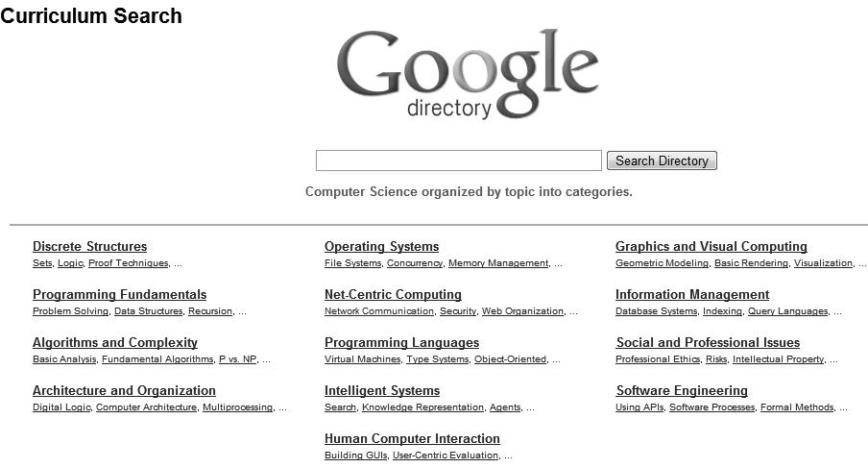Select the Query Languages subtopic link
Viewport: 868px width, 468px height.
(787, 311)
